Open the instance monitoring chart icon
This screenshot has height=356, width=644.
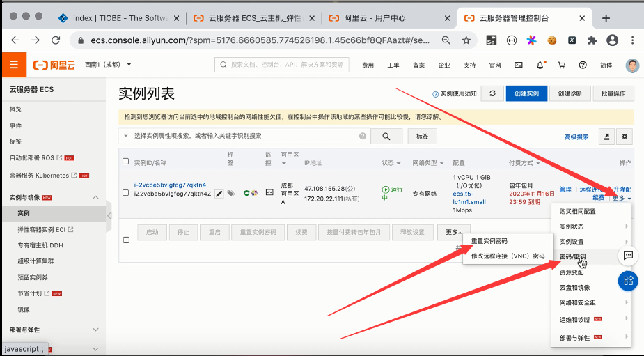point(269,192)
